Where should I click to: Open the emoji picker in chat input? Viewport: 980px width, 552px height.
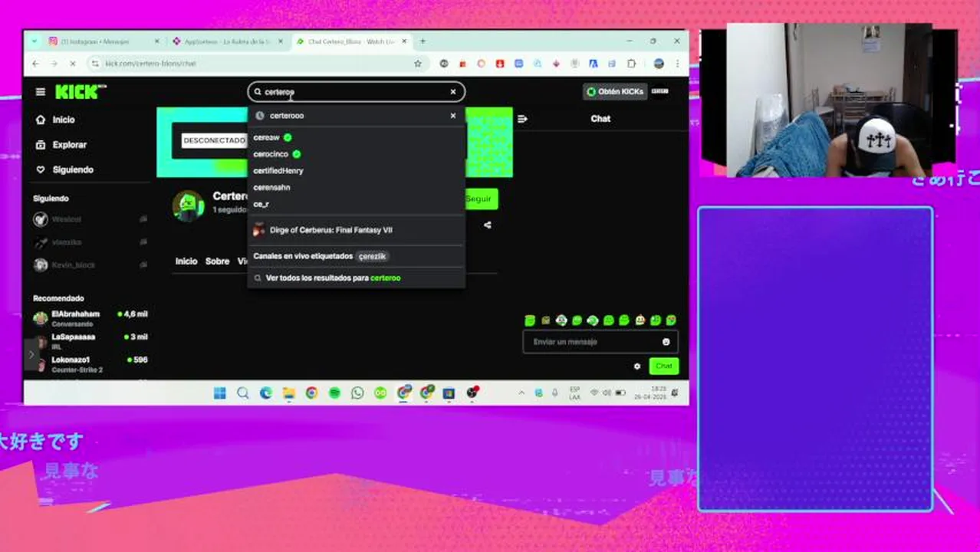pos(666,342)
